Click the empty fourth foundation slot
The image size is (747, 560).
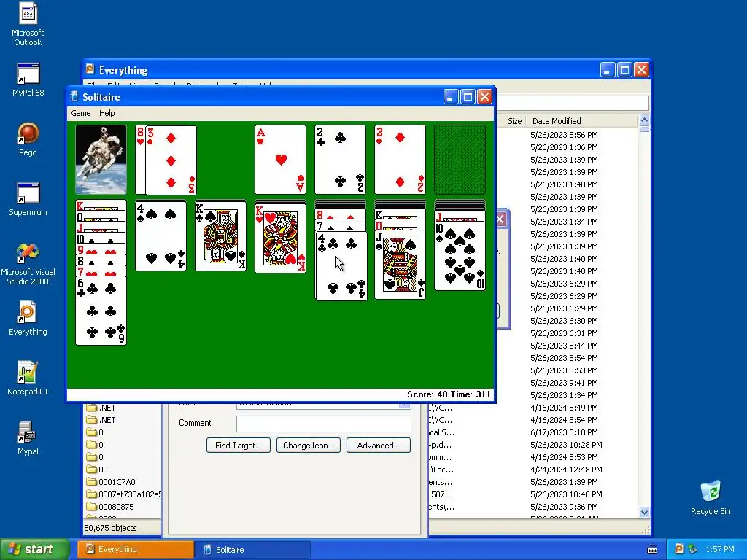[x=460, y=160]
